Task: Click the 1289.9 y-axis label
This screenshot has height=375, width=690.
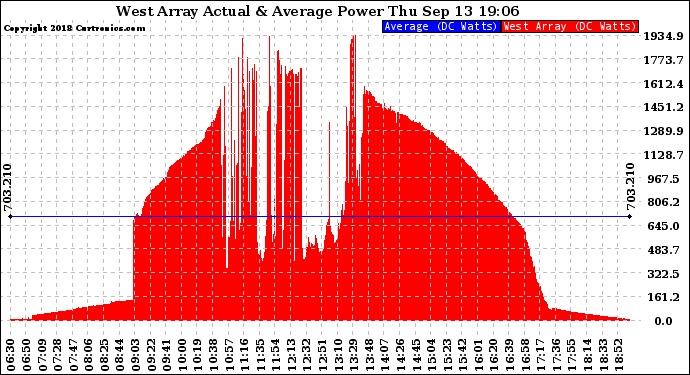Action: point(664,131)
